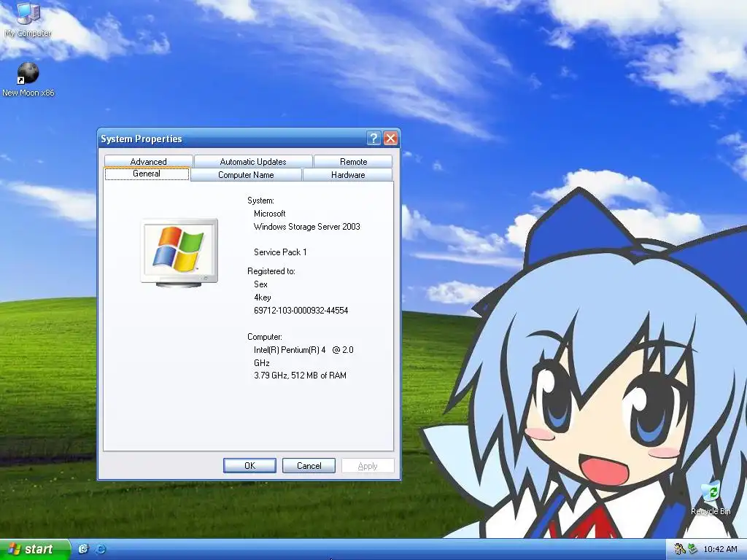Screen dimensions: 747x560
Task: Click the registered organization text 4key
Action: [263, 297]
